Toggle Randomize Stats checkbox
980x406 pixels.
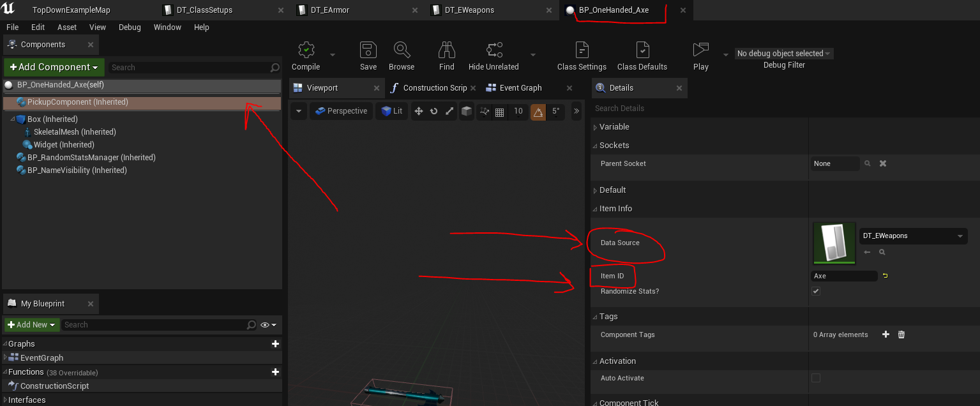815,291
